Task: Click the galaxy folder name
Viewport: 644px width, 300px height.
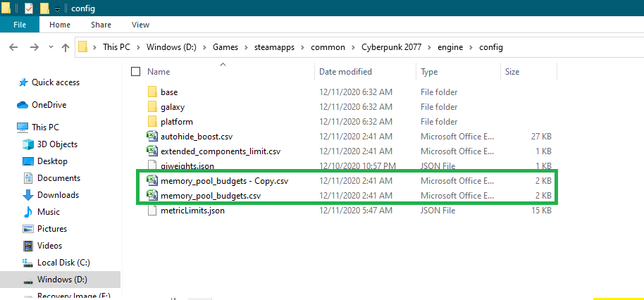Action: (173, 107)
